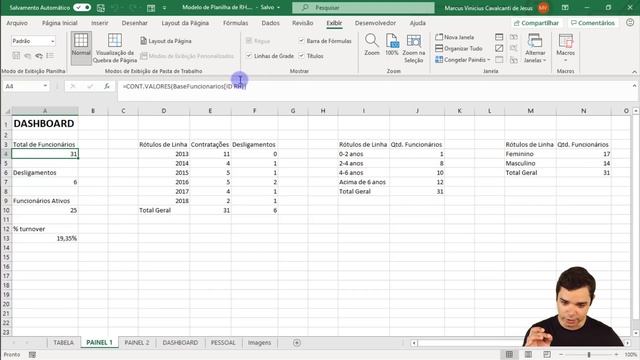Click the Compartilhar button

tap(536, 23)
